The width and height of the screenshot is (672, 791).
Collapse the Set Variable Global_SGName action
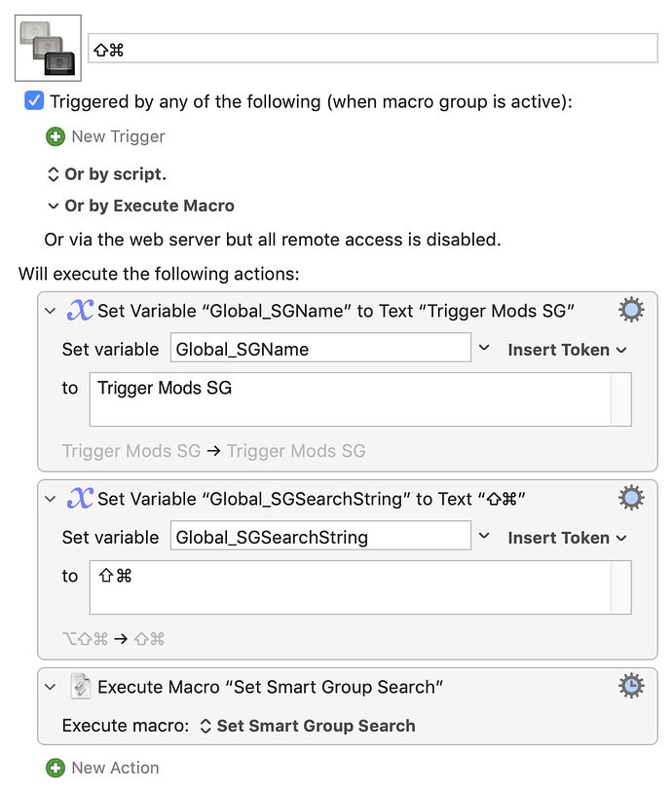pos(50,311)
